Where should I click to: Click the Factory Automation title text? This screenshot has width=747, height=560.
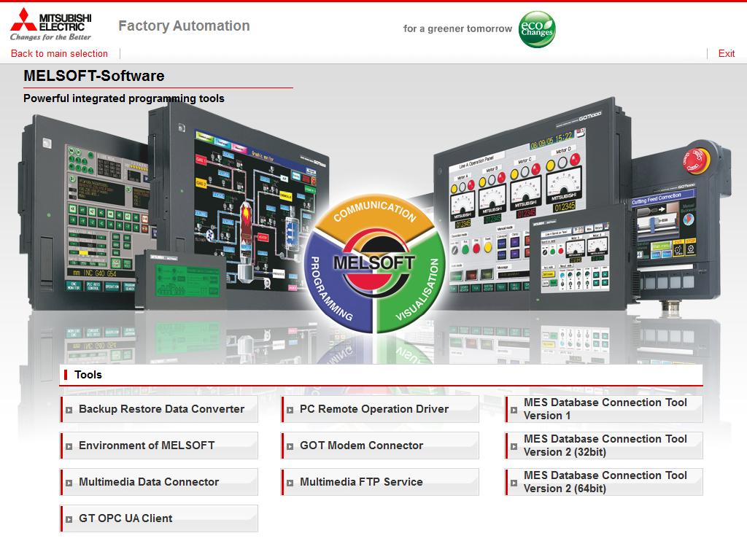[x=184, y=26]
